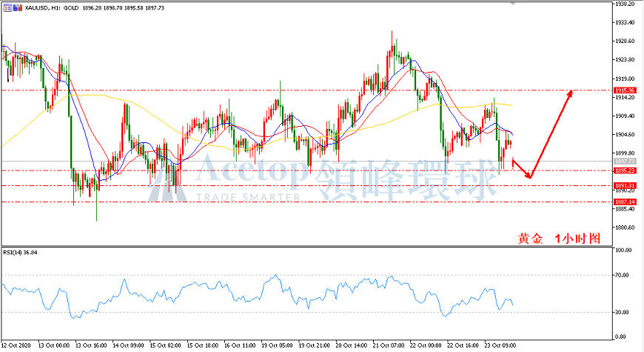Click the blue and red buy/sell icon
The width and height of the screenshot is (644, 352).
[x=18, y=7]
